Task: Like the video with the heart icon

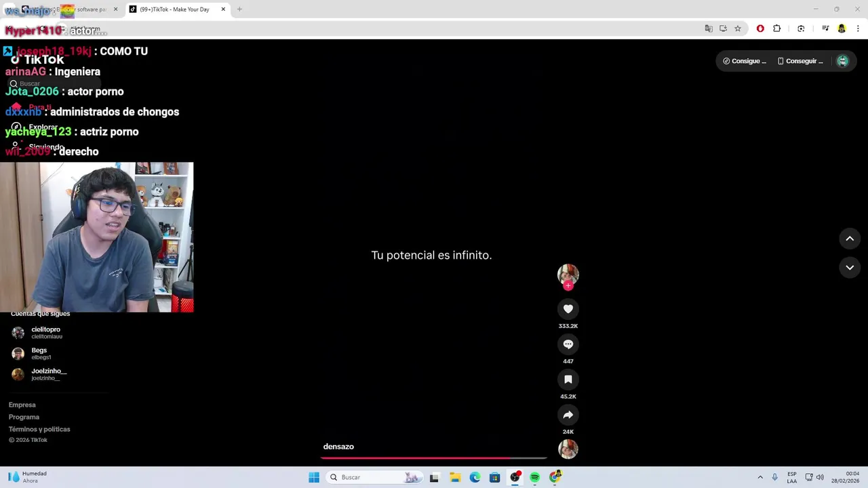Action: (568, 309)
